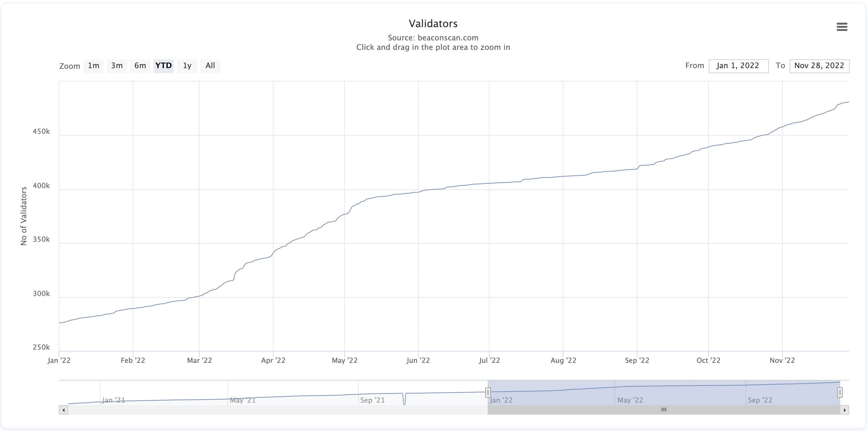868x431 pixels.
Task: Click the 300k y-axis label
Action: [41, 293]
